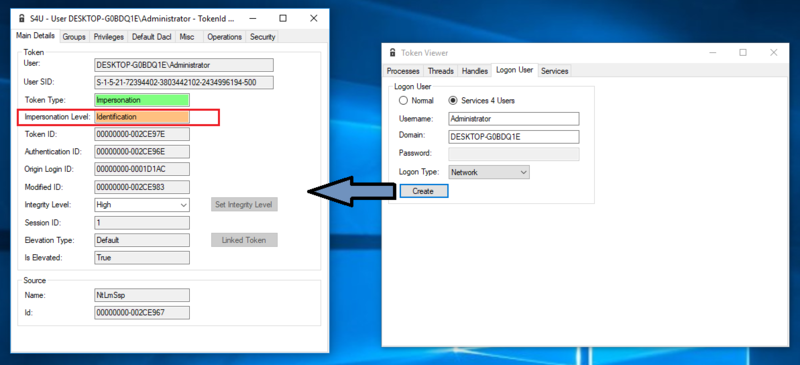Minimize the Token Viewer window

pos(713,53)
